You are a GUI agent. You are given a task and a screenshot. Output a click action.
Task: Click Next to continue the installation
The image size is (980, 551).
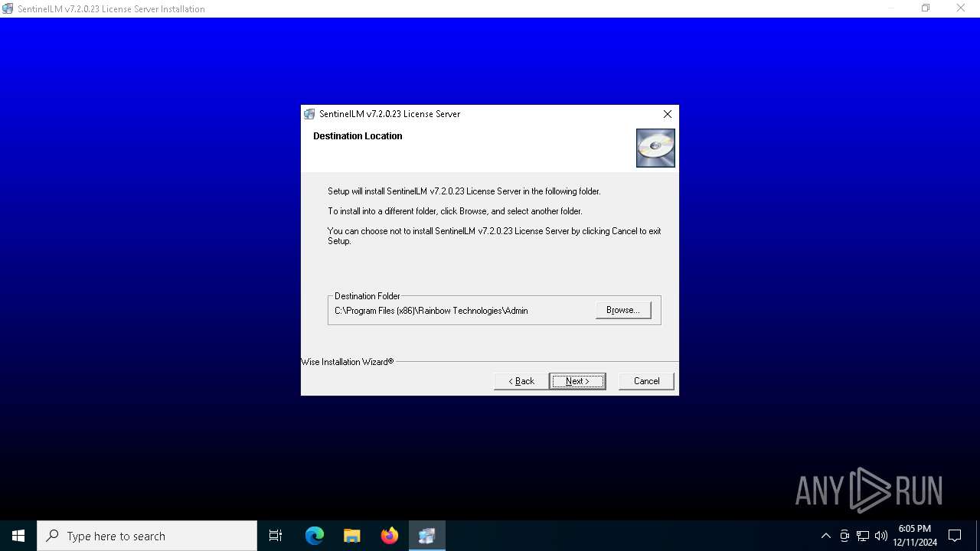577,381
